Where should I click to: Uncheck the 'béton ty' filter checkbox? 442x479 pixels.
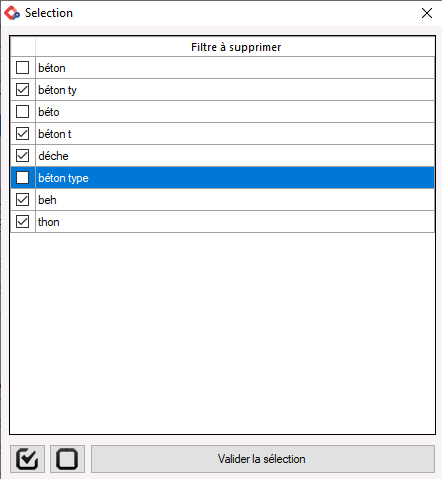(x=22, y=90)
